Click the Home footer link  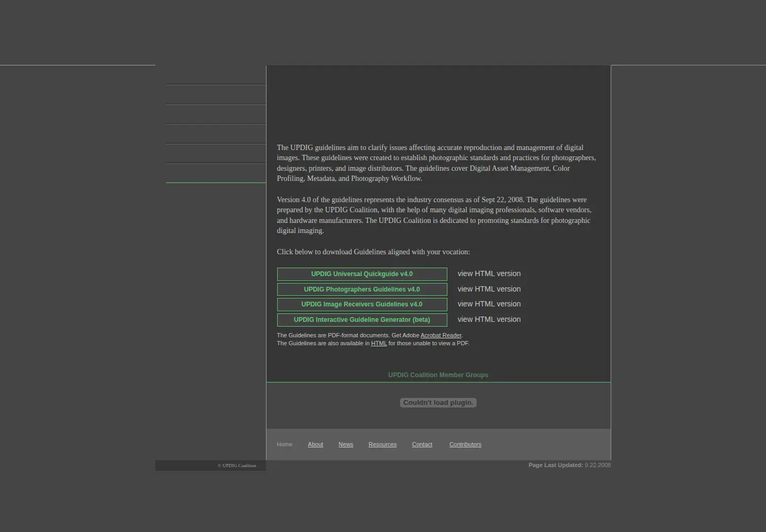pos(285,444)
